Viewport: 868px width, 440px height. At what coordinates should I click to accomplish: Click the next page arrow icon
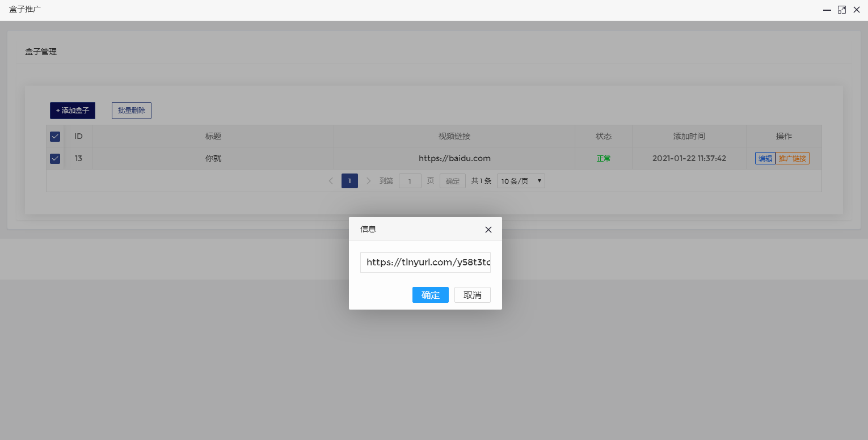click(x=368, y=180)
